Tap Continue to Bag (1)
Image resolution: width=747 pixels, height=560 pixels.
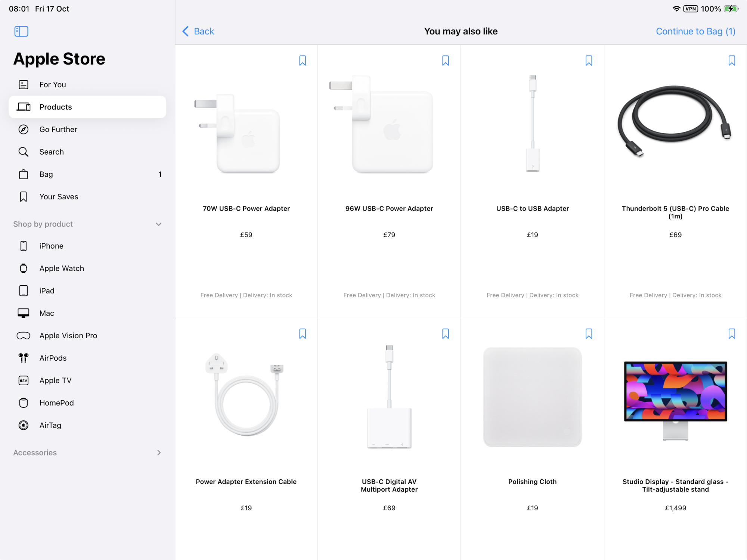(695, 31)
